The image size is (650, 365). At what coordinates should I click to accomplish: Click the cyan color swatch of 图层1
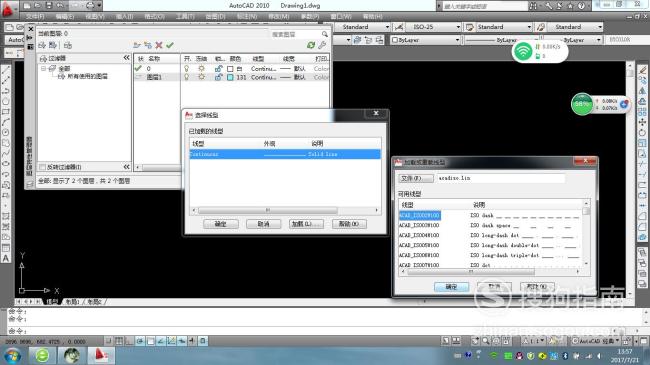pyautogui.click(x=230, y=77)
